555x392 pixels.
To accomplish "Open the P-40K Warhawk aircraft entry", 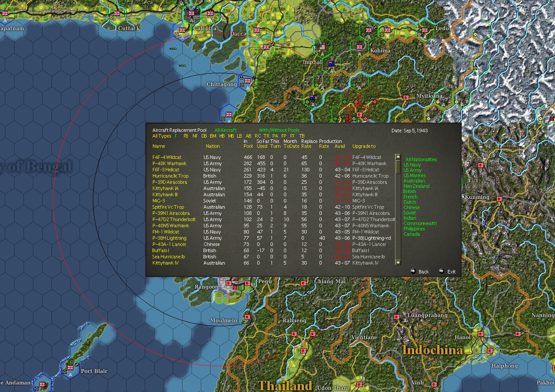I will [x=169, y=163].
